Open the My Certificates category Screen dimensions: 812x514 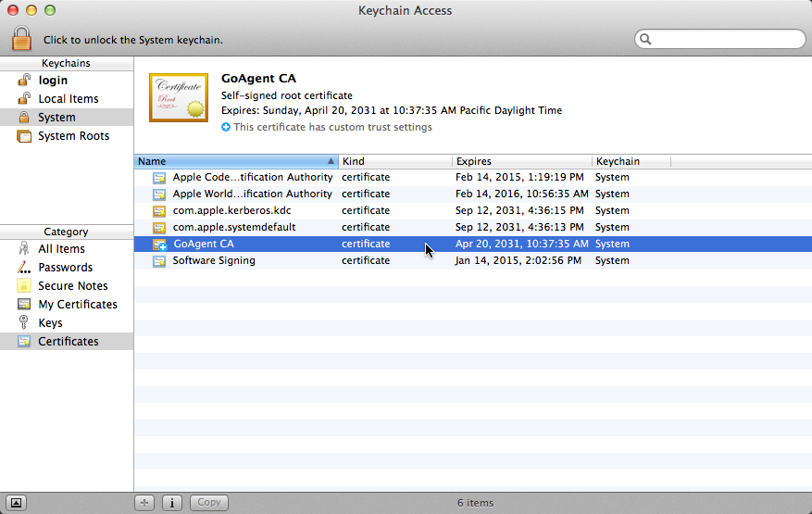(x=67, y=305)
